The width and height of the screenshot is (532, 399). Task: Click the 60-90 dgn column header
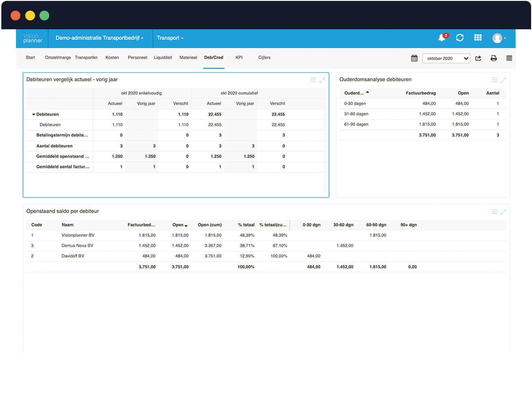[376, 225]
